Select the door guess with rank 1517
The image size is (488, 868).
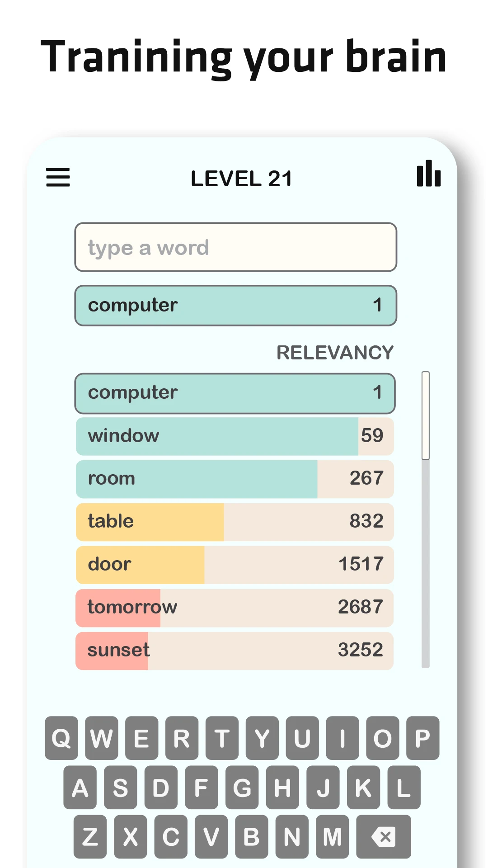click(x=235, y=565)
